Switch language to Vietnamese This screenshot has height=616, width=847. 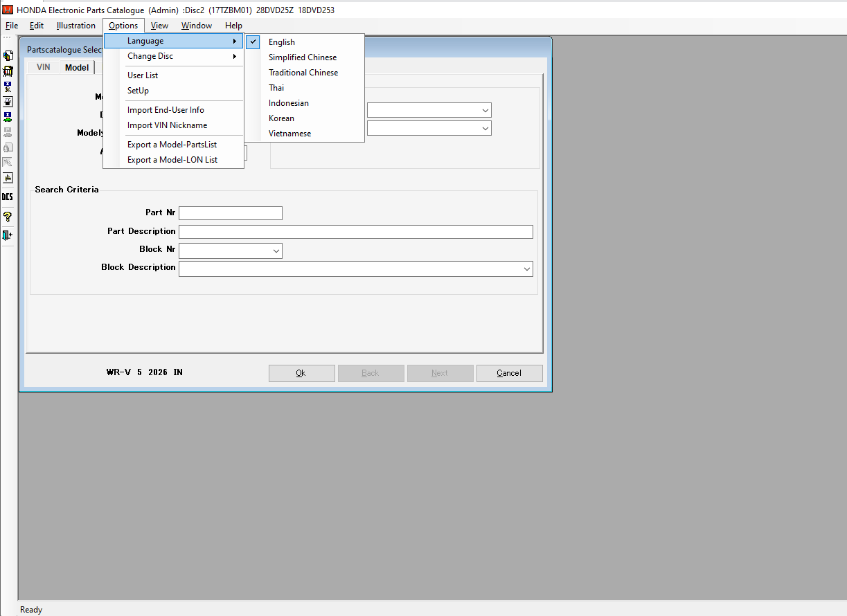[304, 134]
